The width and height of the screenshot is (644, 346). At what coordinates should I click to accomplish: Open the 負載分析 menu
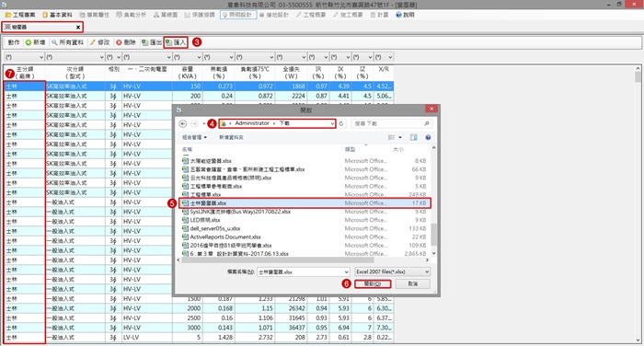[131, 15]
